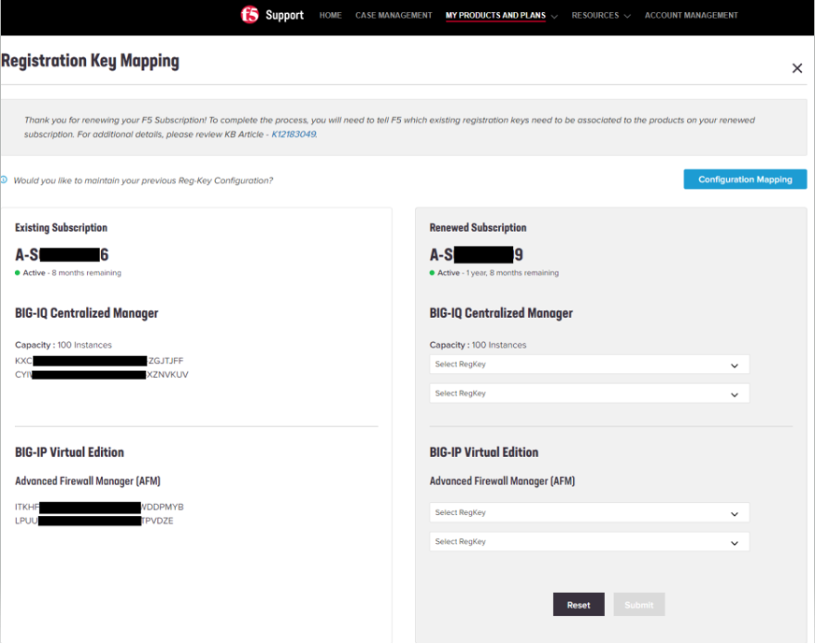This screenshot has height=644, width=815.
Task: Open KB article K12183049 link
Action: point(293,134)
